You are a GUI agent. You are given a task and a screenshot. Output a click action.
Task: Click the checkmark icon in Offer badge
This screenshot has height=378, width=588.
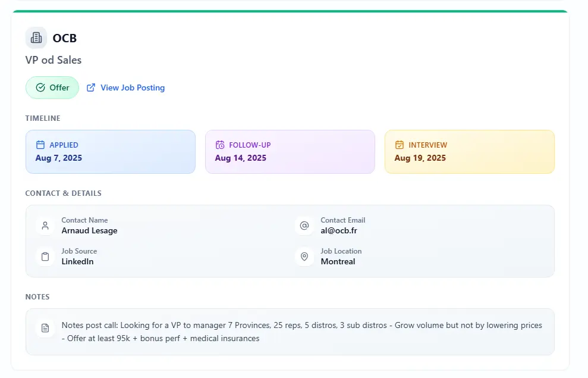coord(40,88)
